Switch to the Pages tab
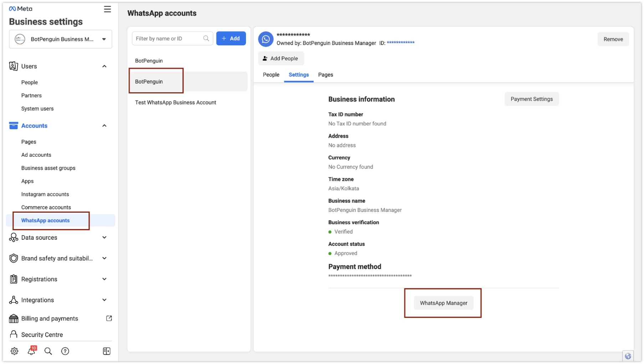644x364 pixels. click(326, 75)
